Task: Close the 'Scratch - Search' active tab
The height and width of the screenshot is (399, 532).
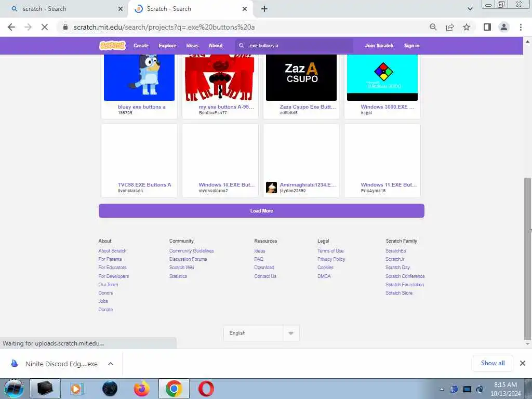Action: (245, 9)
